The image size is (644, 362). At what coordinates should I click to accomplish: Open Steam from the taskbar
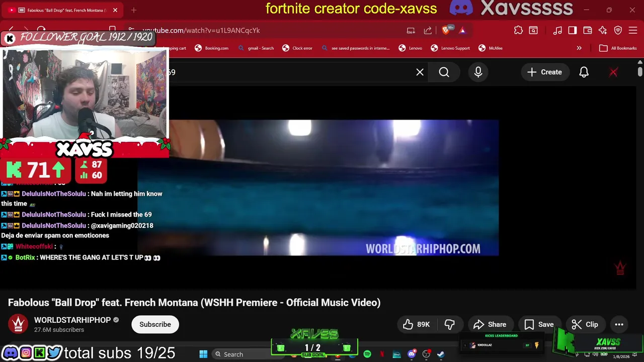pyautogui.click(x=441, y=354)
